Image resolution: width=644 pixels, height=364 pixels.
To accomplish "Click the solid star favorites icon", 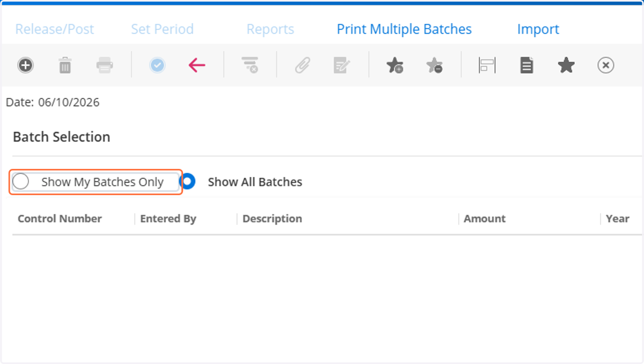I will (x=566, y=65).
